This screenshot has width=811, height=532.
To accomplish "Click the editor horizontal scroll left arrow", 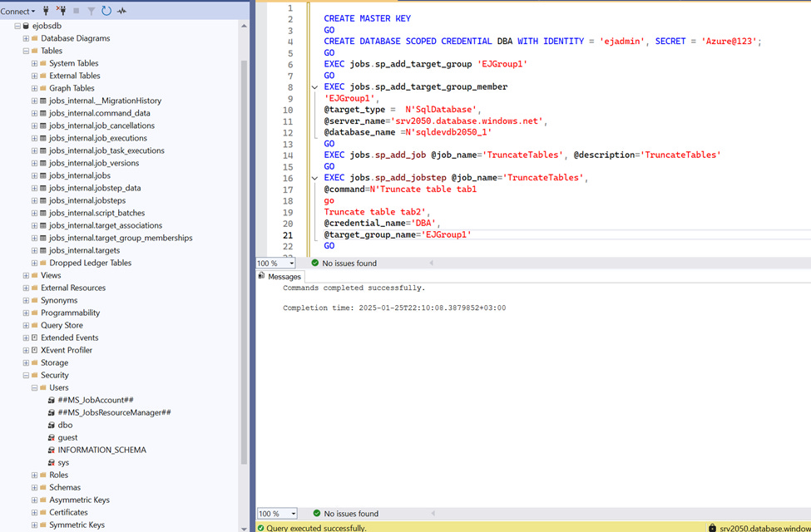I will 432,264.
